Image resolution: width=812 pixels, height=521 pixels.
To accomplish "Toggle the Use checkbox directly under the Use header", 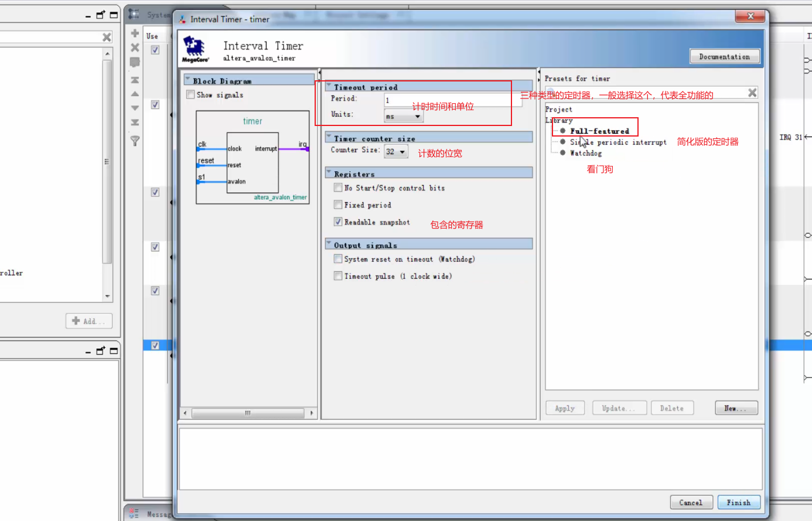I will pyautogui.click(x=155, y=50).
